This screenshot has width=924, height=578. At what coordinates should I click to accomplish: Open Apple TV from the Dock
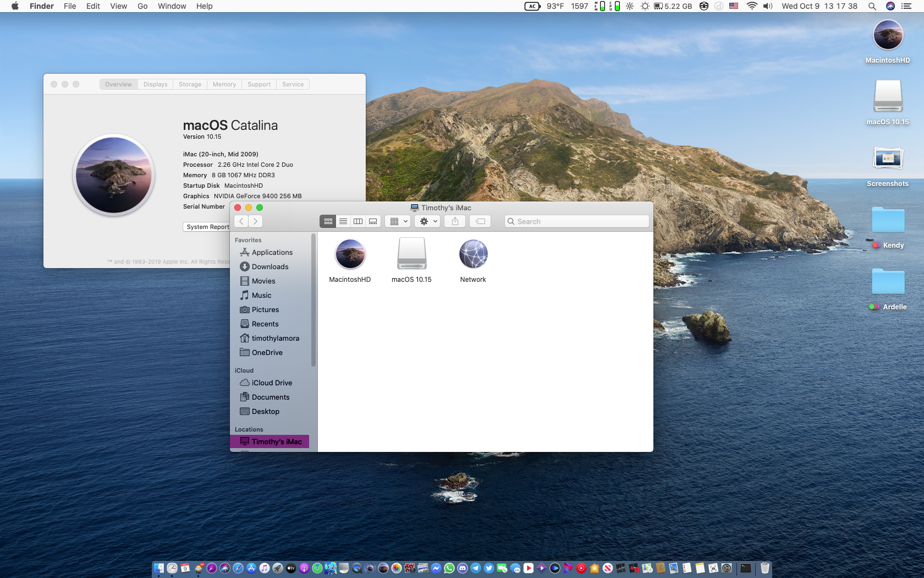pos(291,568)
